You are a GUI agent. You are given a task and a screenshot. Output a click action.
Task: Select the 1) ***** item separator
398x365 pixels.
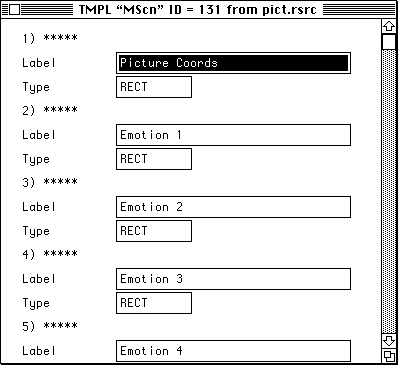[50, 38]
